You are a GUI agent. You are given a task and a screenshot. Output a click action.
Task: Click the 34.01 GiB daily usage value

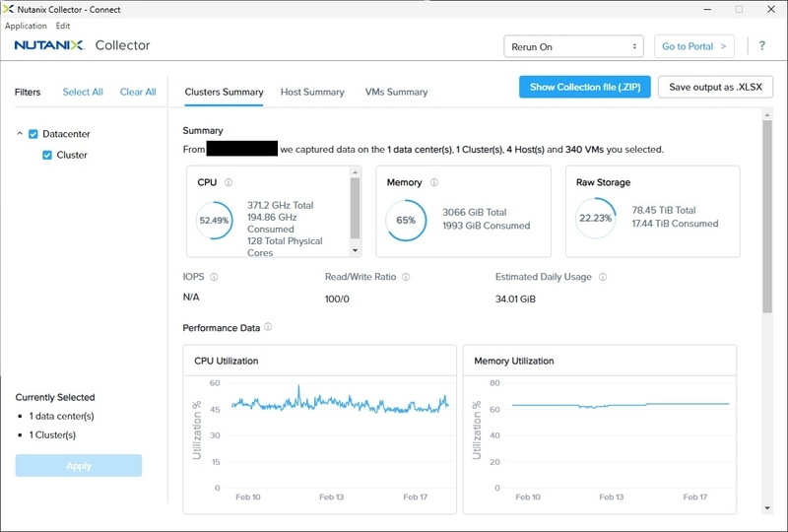[515, 299]
